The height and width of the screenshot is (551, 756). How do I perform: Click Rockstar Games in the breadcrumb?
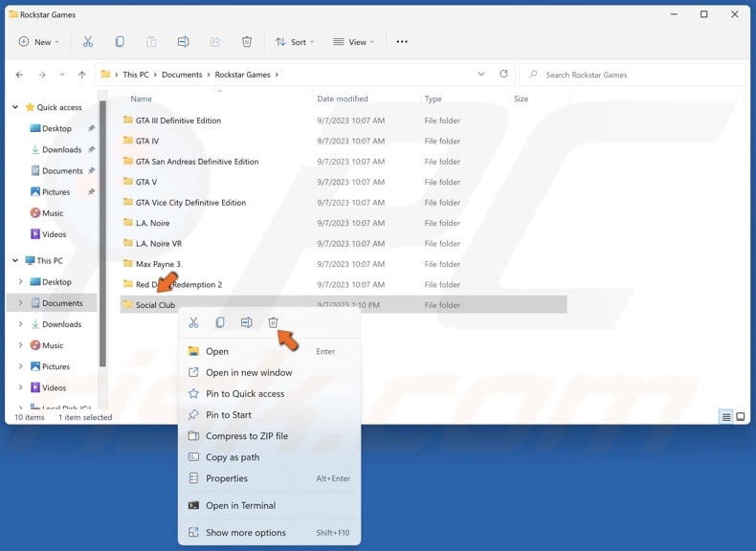coord(242,75)
